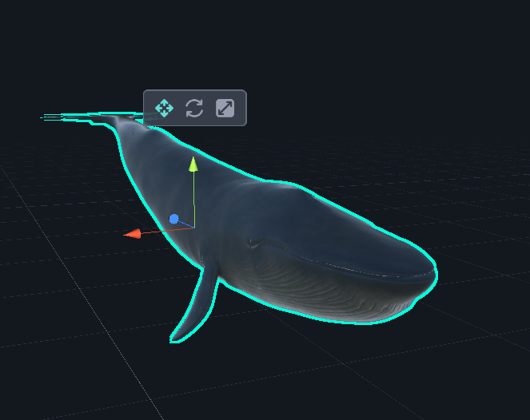Click the green Y-axis gizmo line
The height and width of the screenshot is (420, 530).
pos(193,196)
